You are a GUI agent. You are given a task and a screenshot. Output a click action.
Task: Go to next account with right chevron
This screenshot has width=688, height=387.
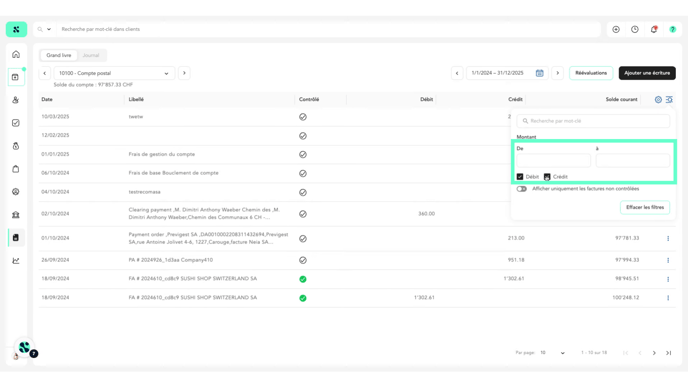[x=184, y=73]
